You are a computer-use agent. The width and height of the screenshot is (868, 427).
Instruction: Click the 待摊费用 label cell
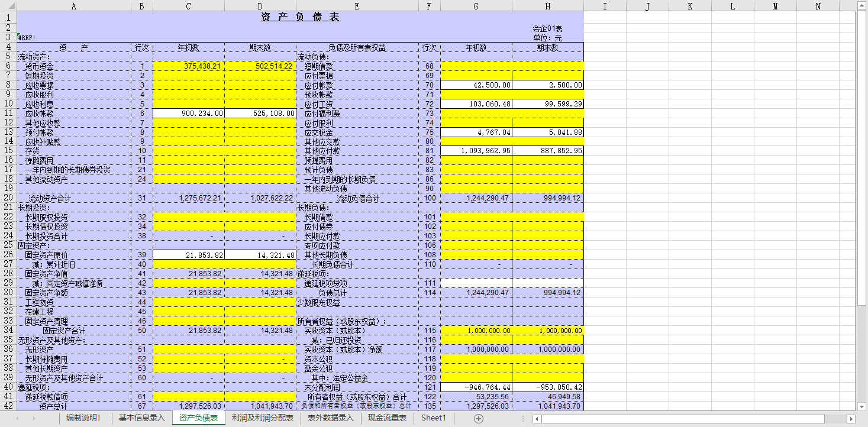74,160
